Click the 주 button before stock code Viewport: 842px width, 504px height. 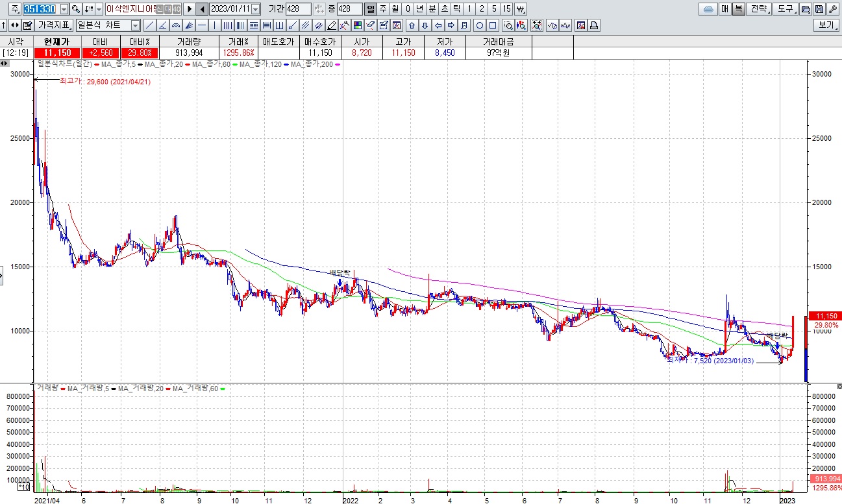[14, 9]
